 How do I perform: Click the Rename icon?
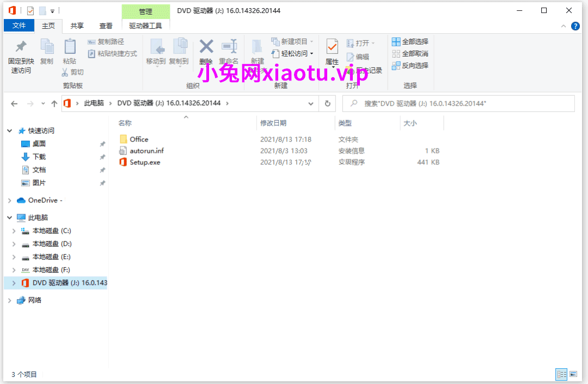point(229,46)
